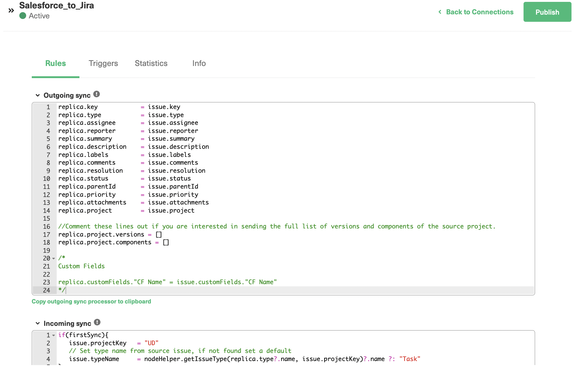Click the replica.resolution line
588x366 pixels.
coord(132,171)
